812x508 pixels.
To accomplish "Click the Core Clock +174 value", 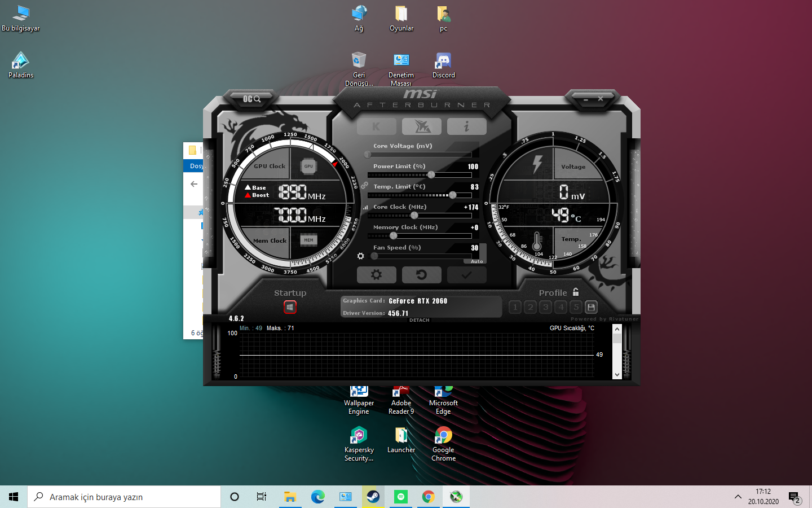I will 471,207.
